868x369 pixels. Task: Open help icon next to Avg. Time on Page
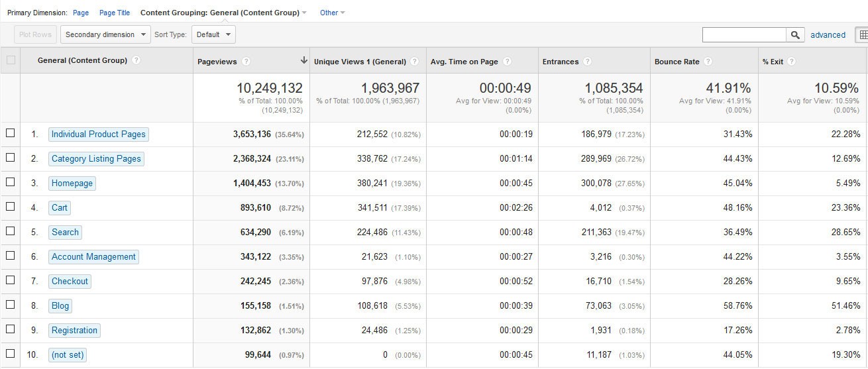(507, 62)
